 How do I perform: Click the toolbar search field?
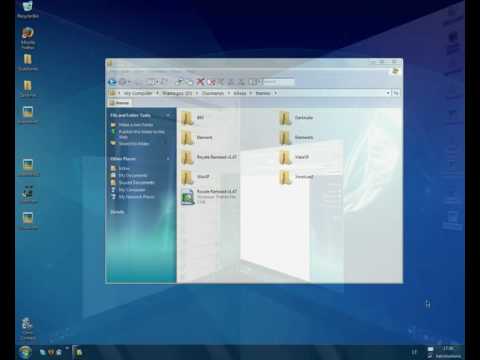click(279, 82)
